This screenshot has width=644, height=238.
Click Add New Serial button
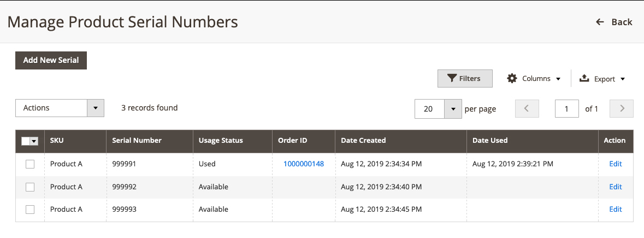[51, 60]
